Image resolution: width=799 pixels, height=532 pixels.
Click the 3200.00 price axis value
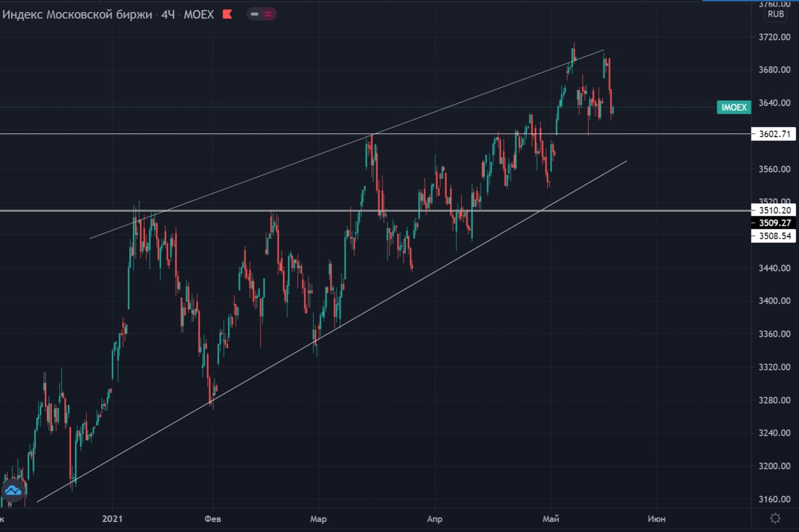tap(775, 466)
